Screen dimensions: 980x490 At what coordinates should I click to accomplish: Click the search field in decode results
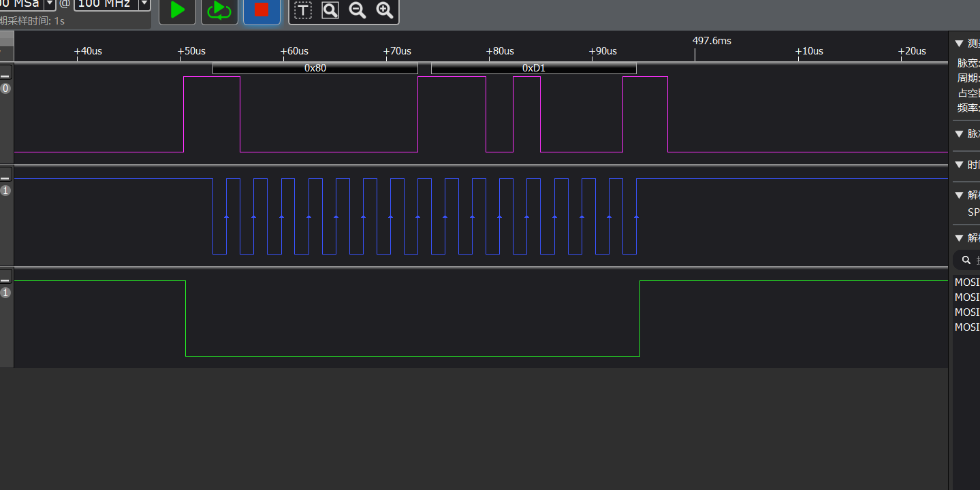[x=967, y=260]
